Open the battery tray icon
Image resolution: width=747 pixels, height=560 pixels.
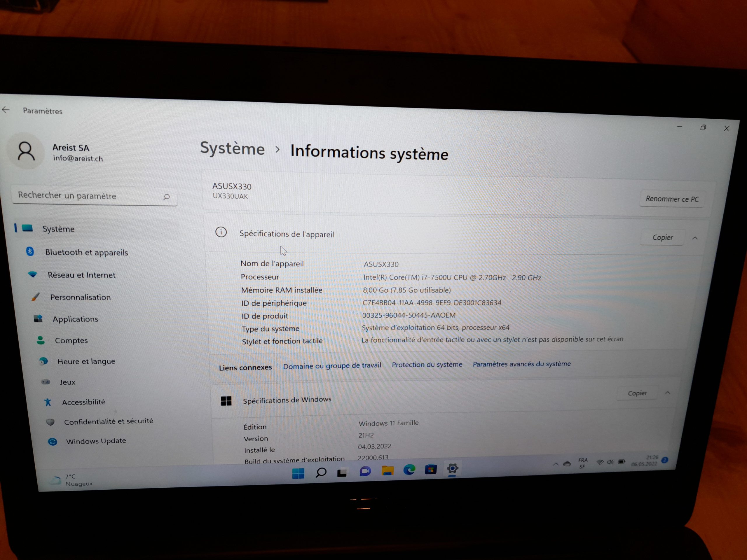coord(621,461)
